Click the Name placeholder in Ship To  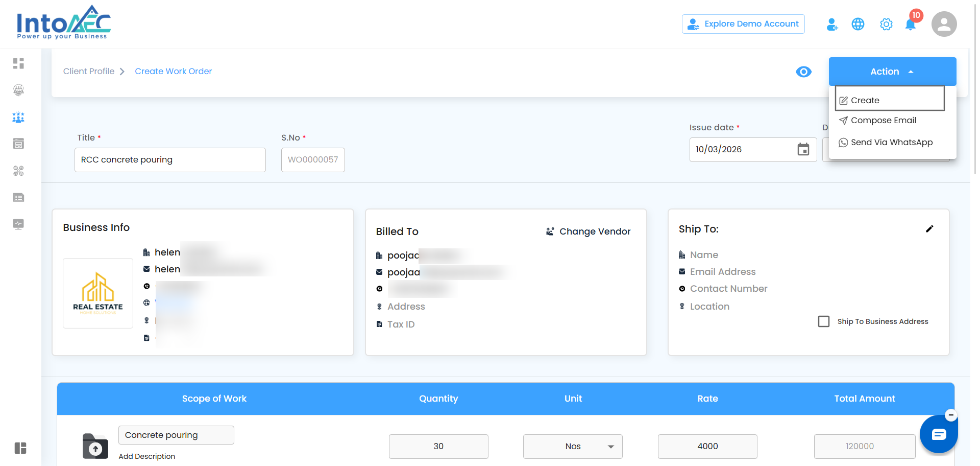pyautogui.click(x=704, y=255)
